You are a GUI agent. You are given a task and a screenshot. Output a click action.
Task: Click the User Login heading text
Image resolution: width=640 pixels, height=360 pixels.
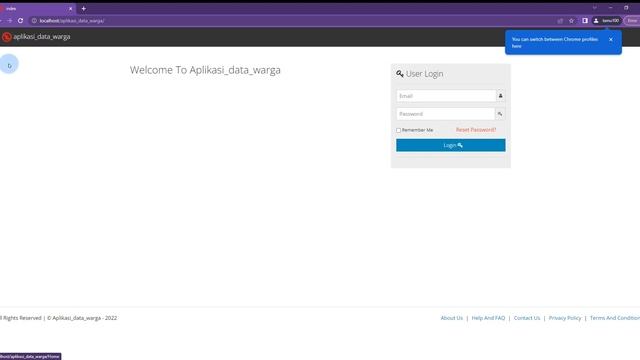[424, 74]
